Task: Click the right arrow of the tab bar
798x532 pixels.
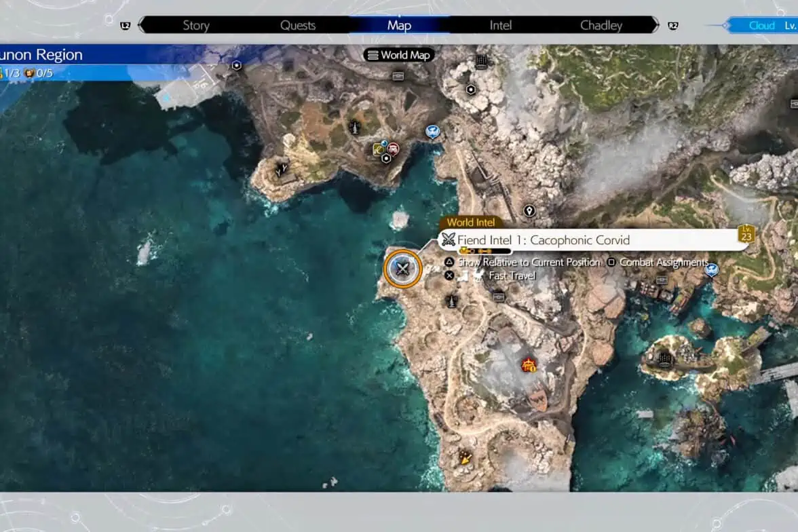Action: [655, 26]
